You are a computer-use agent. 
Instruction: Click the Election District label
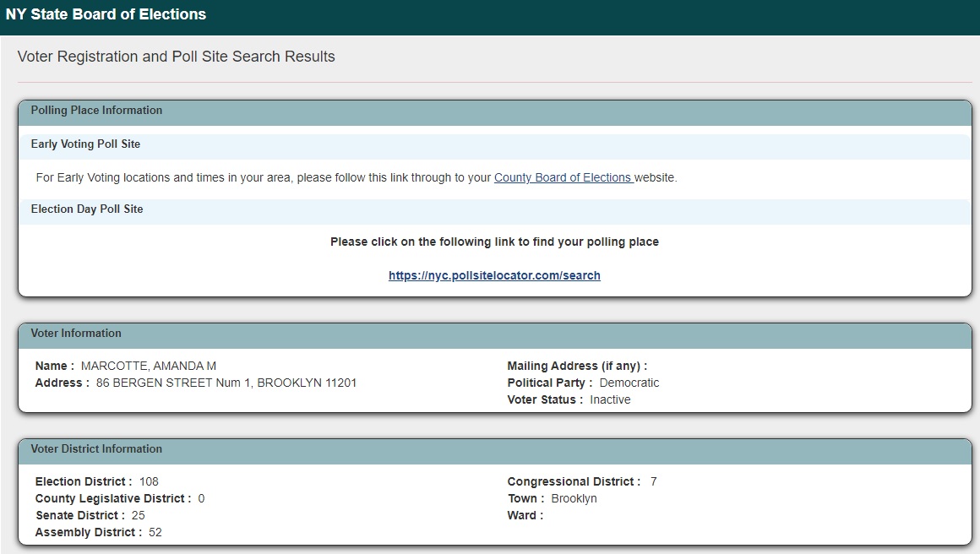tap(83, 481)
